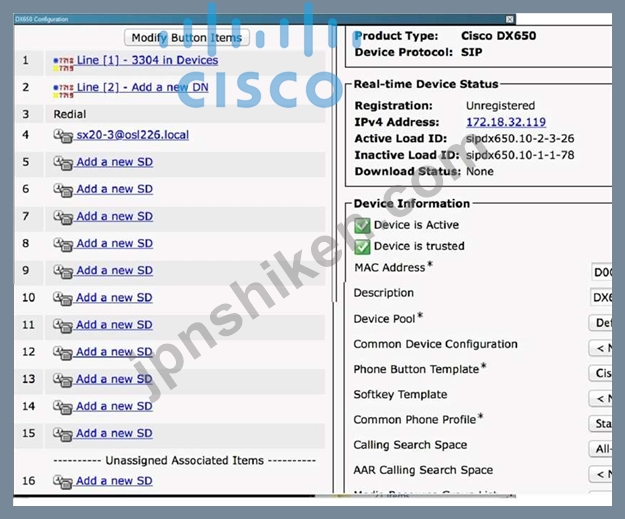This screenshot has height=519, width=625.
Task: Click Add a new SD in row 14
Action: point(114,406)
